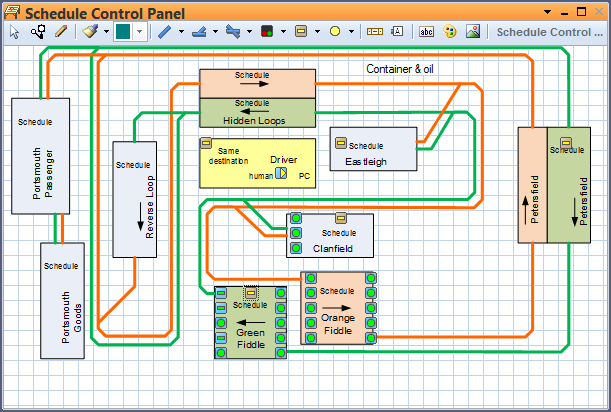The image size is (611, 412).
Task: Toggle the Eastleigh schedule button
Action: [340, 144]
